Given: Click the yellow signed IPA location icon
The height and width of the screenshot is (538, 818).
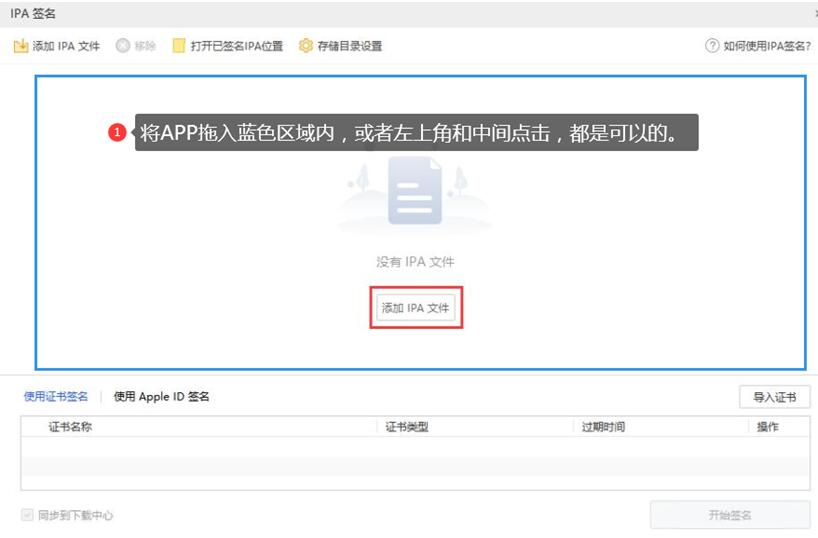Looking at the screenshot, I should 179,46.
